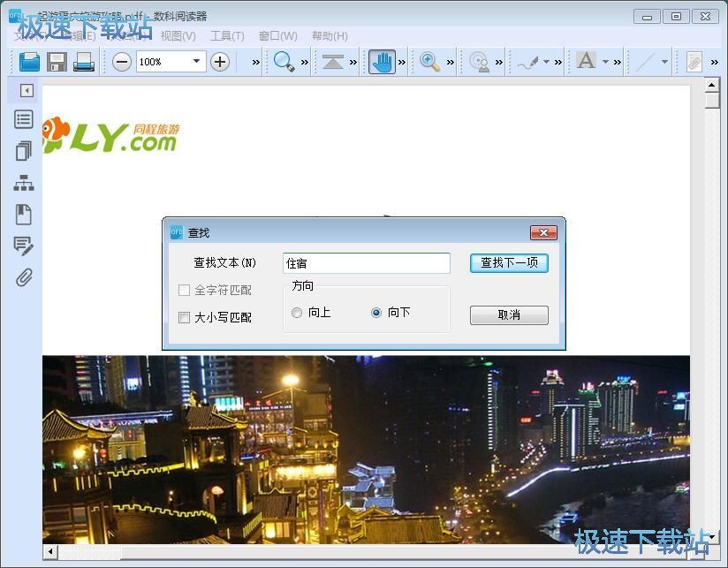The width and height of the screenshot is (728, 568).
Task: Click the Print icon
Action: pyautogui.click(x=84, y=61)
